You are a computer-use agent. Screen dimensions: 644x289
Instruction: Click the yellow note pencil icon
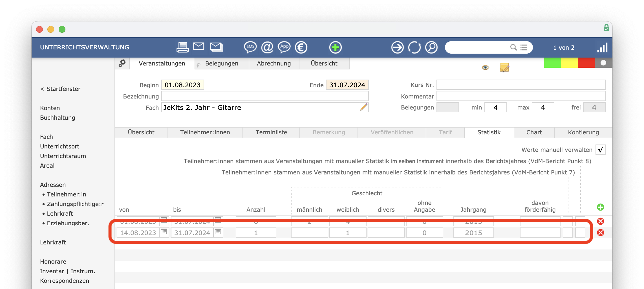(504, 67)
